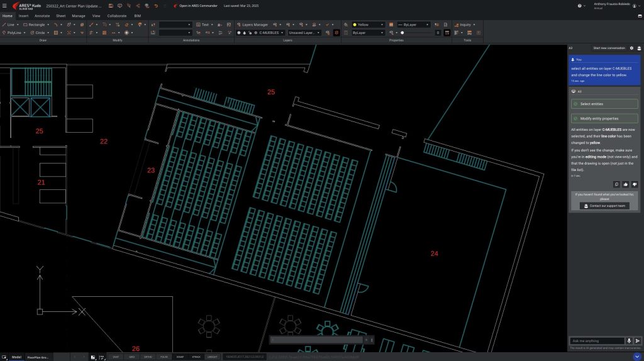Select the Rectangle tool

tap(34, 25)
